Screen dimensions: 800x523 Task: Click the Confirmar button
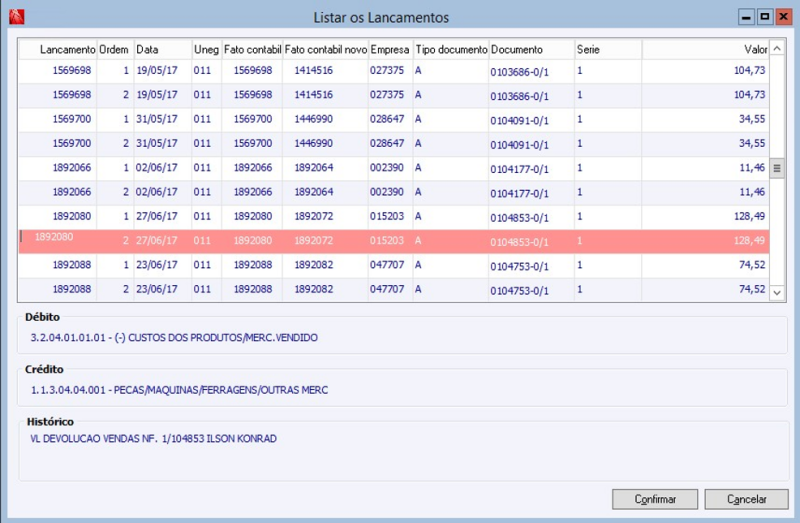(x=655, y=499)
